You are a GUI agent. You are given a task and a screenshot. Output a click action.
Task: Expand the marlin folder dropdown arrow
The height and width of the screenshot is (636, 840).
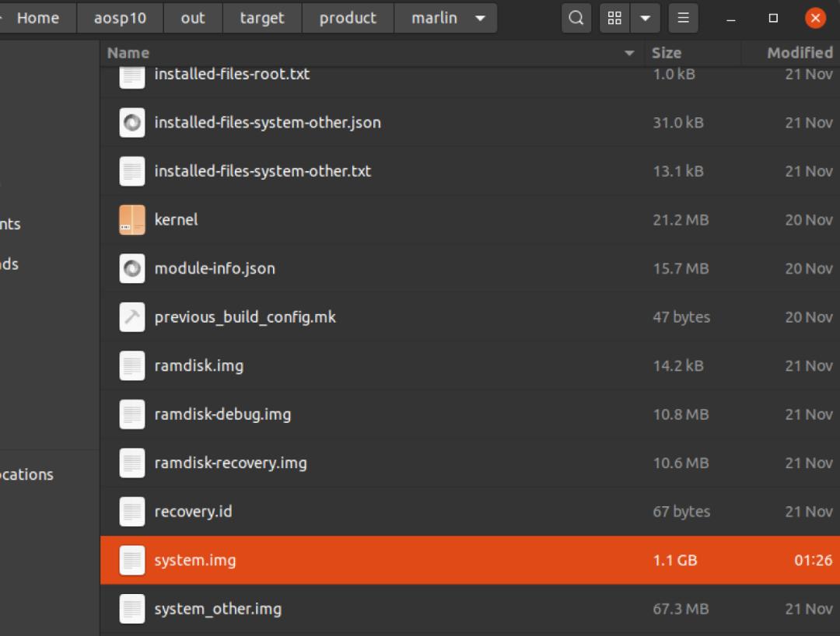480,18
